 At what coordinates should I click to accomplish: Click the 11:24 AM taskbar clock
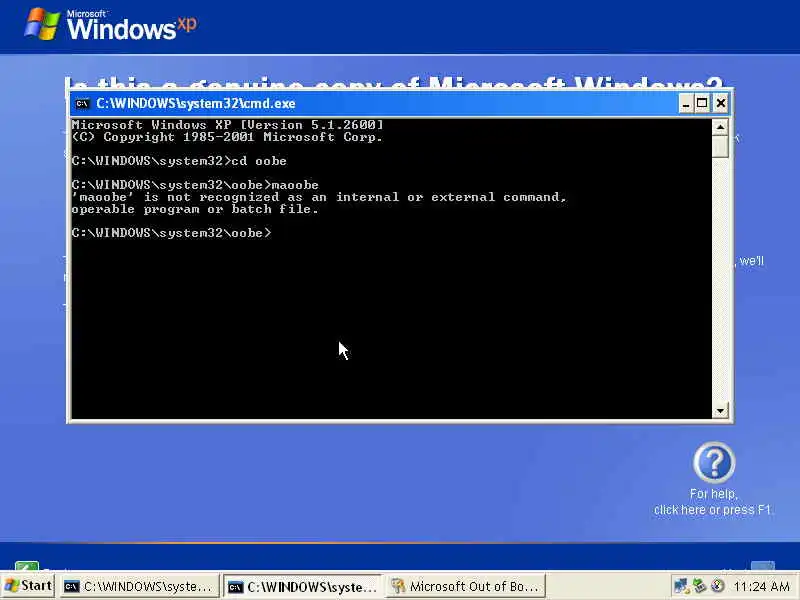pos(761,587)
